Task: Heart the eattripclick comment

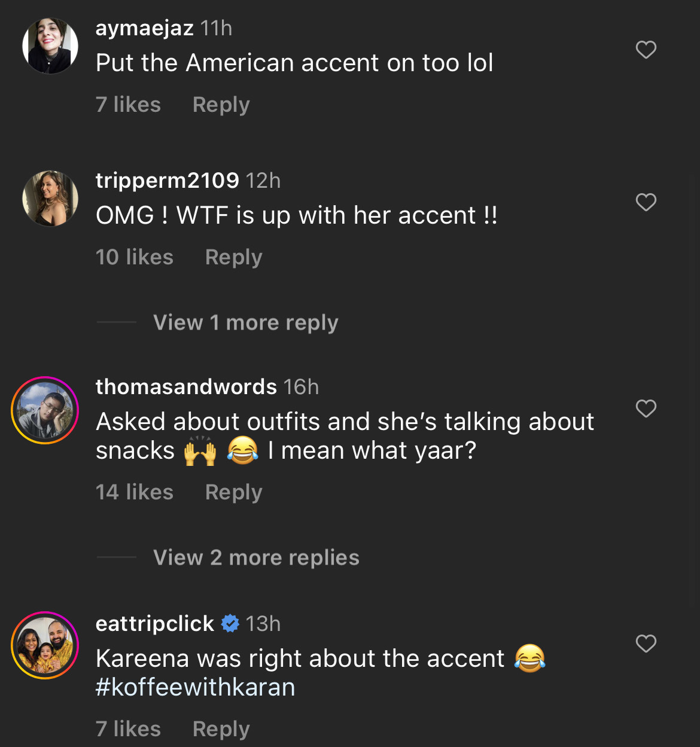Action: pyautogui.click(x=646, y=644)
